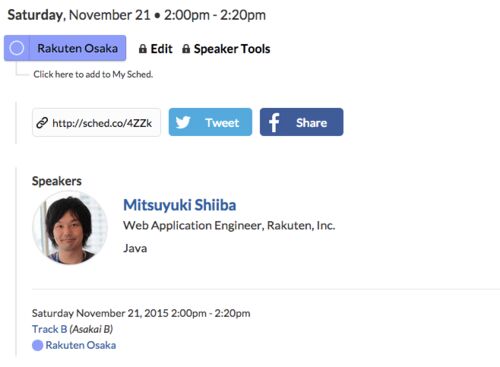Click the Speakers section heading
Screen dimensions: 500x367
tap(57, 181)
